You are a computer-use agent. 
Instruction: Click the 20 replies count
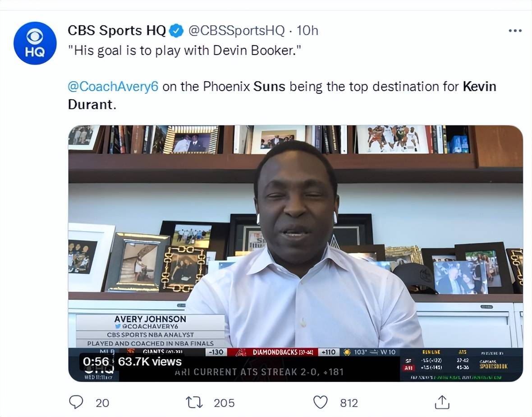pyautogui.click(x=102, y=403)
